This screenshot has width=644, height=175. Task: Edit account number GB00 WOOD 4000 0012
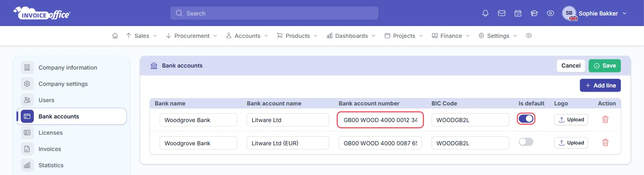point(380,120)
